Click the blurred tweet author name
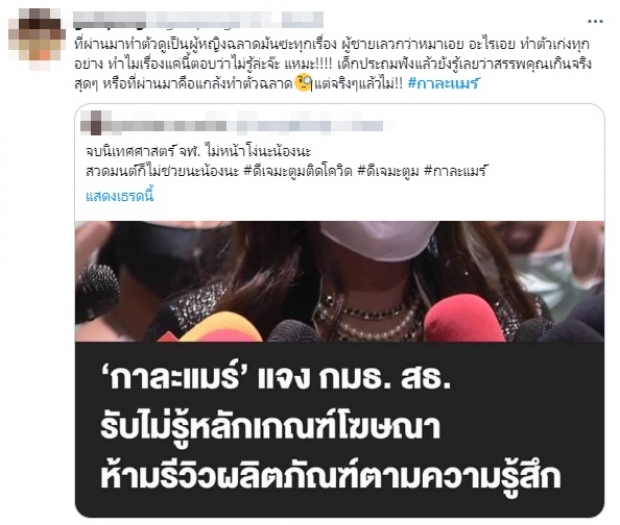 click(x=198, y=20)
